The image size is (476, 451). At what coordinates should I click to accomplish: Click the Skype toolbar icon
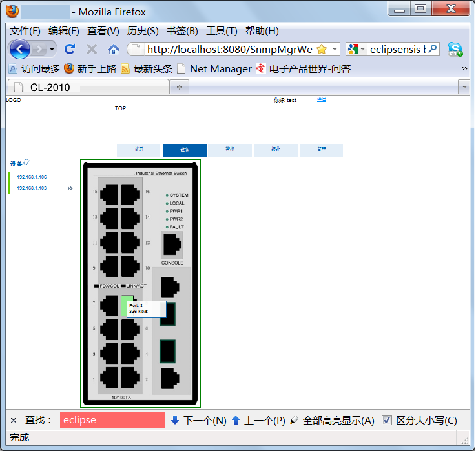[455, 49]
